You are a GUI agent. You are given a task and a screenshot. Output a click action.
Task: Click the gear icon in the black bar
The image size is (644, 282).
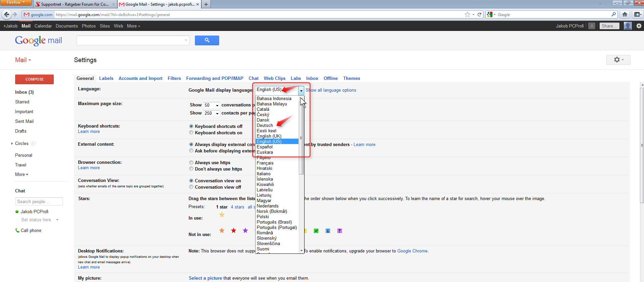(x=639, y=26)
